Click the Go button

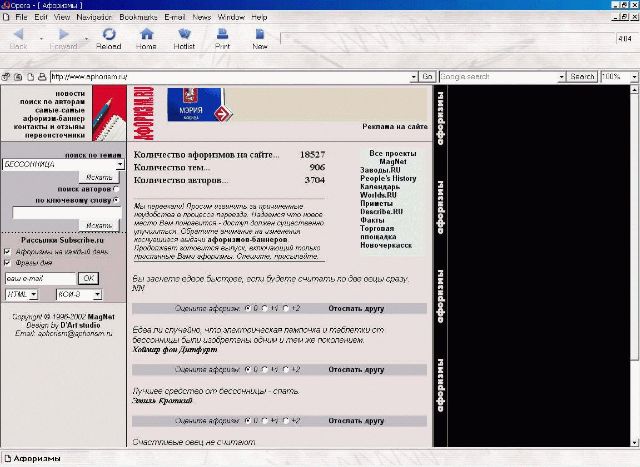427,77
